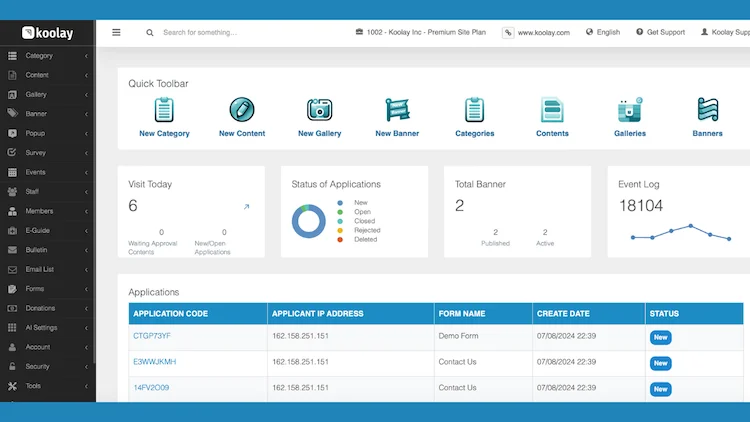Select the New Banner icon

point(397,110)
